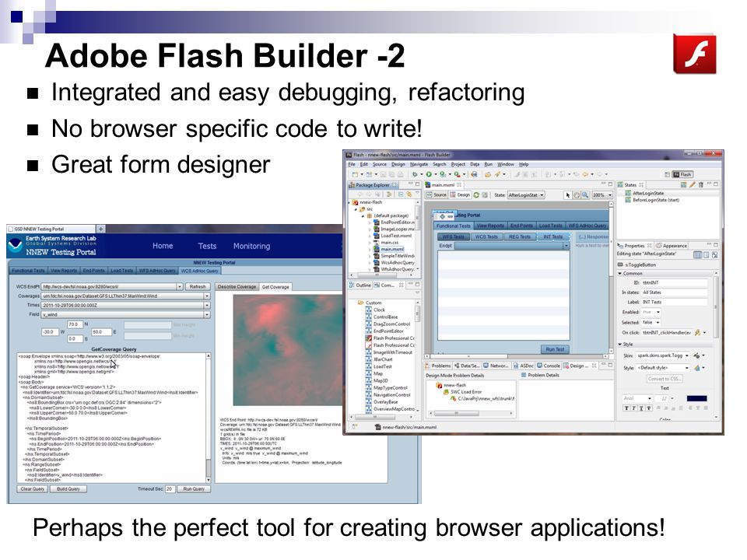The height and width of the screenshot is (560, 747).
Task: Click the Clear Query button in NNEW portal
Action: pyautogui.click(x=32, y=489)
